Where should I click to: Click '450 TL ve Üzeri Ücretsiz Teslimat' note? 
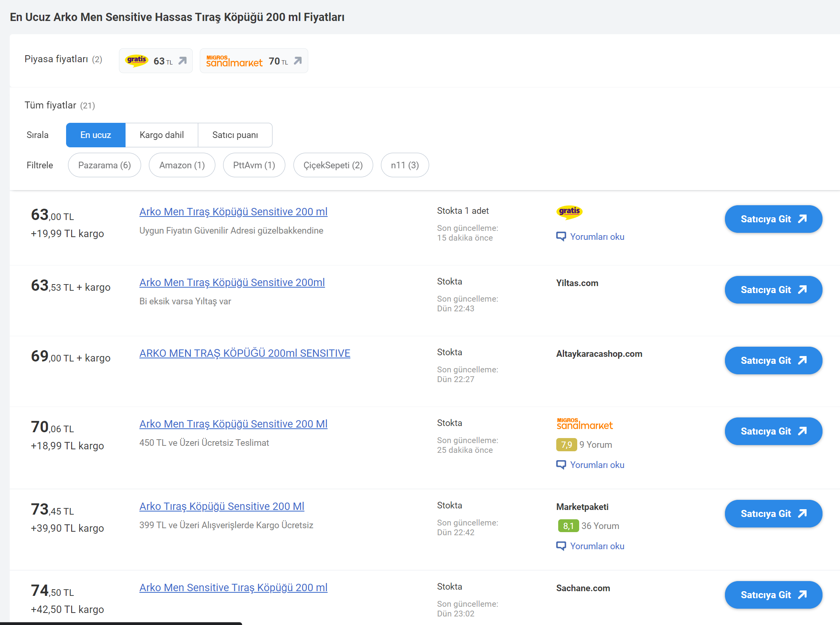204,443
